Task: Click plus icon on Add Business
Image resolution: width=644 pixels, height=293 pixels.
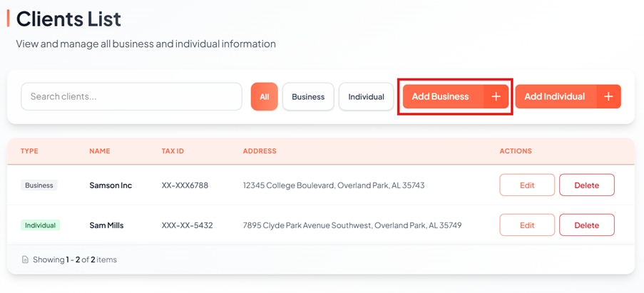Action: point(496,97)
